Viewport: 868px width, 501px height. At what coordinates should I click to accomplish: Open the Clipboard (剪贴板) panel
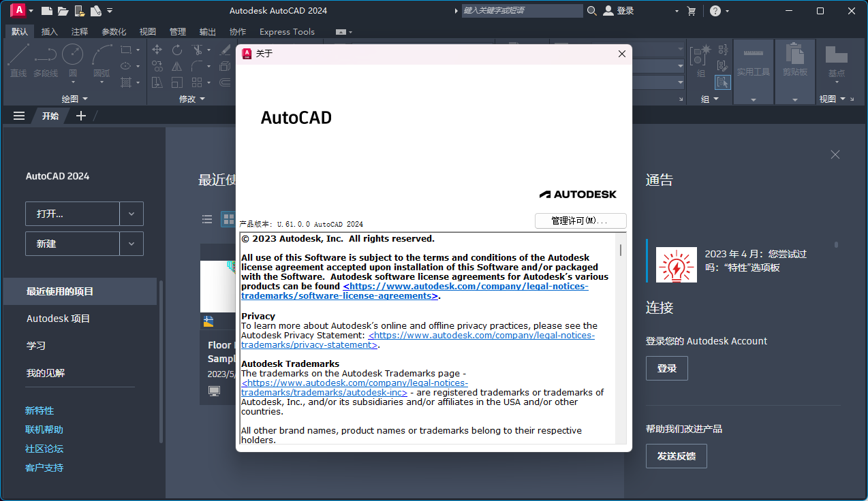point(795,72)
